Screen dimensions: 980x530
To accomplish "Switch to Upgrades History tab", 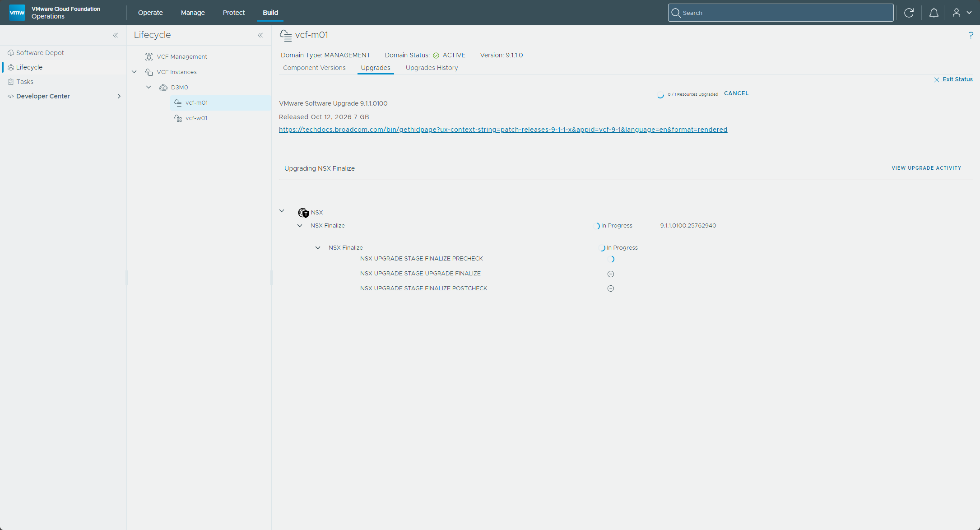I will point(432,68).
